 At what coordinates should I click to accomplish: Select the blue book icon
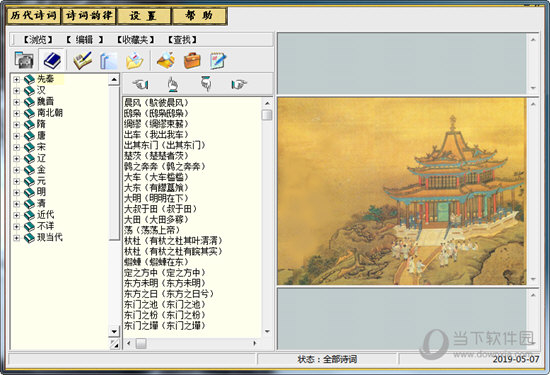point(52,60)
